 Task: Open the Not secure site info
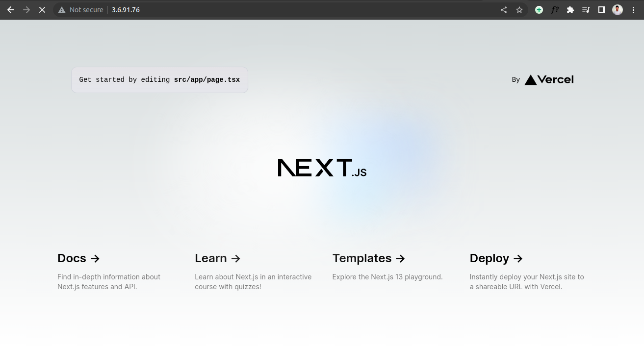[81, 10]
